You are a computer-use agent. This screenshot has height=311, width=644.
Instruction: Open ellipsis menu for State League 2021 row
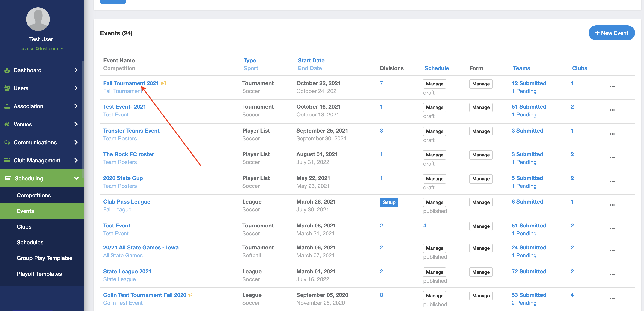pyautogui.click(x=612, y=275)
